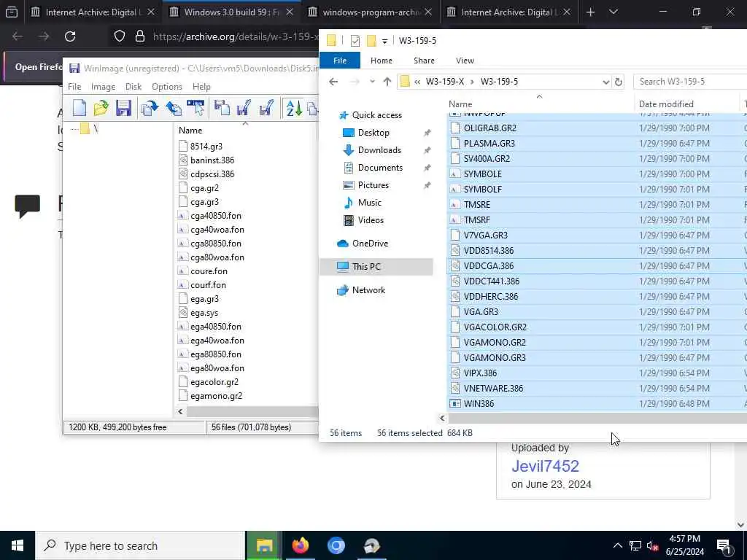Click Explorer Up one level arrow

click(387, 82)
